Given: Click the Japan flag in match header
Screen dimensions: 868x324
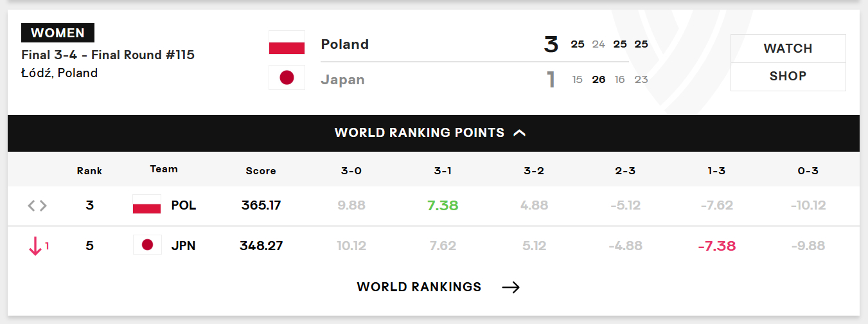Looking at the screenshot, I should click(x=287, y=78).
